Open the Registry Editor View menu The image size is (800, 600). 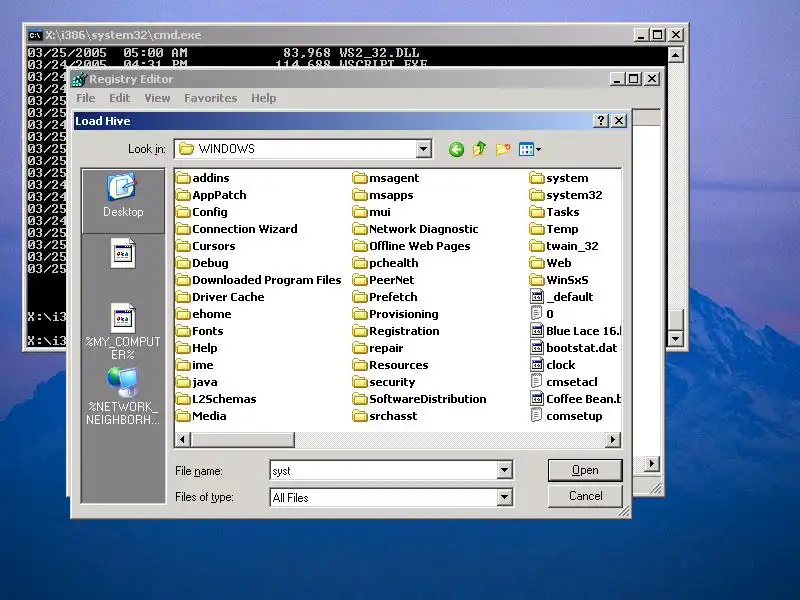157,98
